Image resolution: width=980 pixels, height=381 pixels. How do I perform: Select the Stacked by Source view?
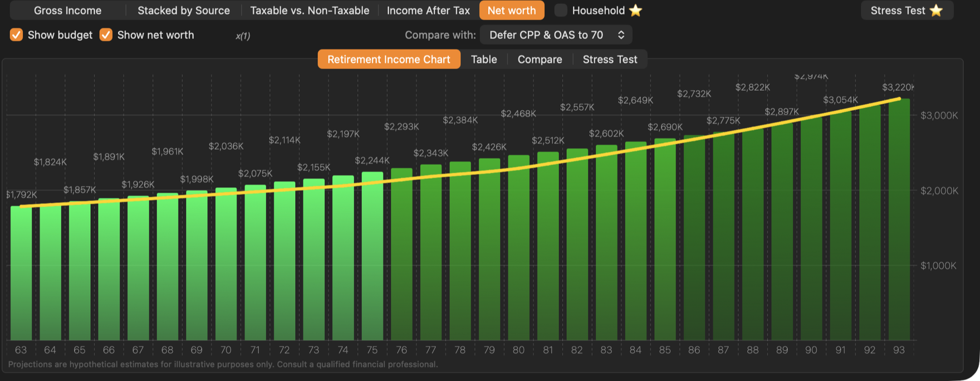tap(184, 11)
